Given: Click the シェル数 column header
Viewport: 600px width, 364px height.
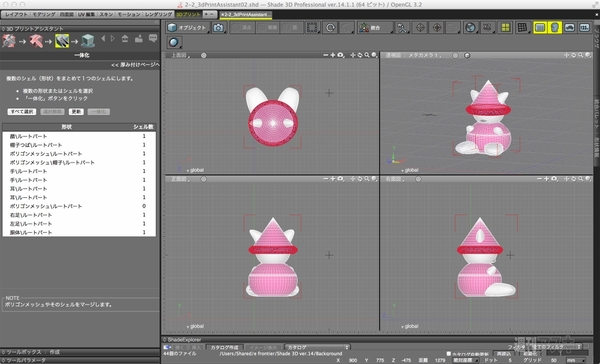Looking at the screenshot, I should (x=143, y=127).
